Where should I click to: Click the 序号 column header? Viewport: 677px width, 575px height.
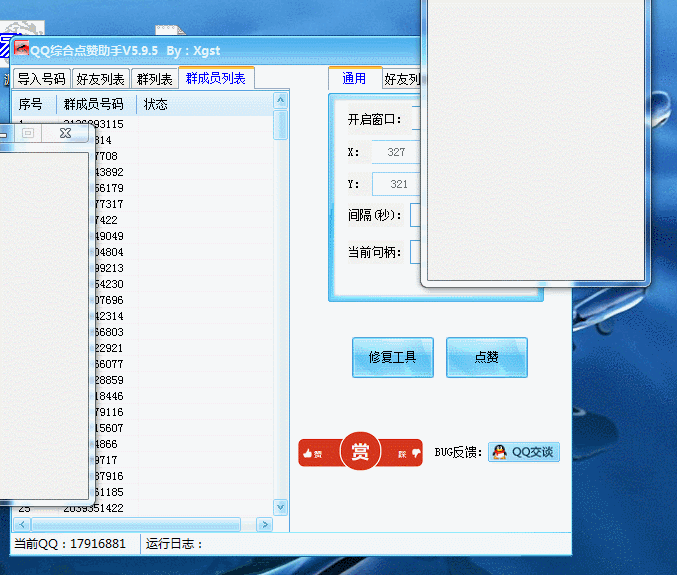(x=35, y=104)
